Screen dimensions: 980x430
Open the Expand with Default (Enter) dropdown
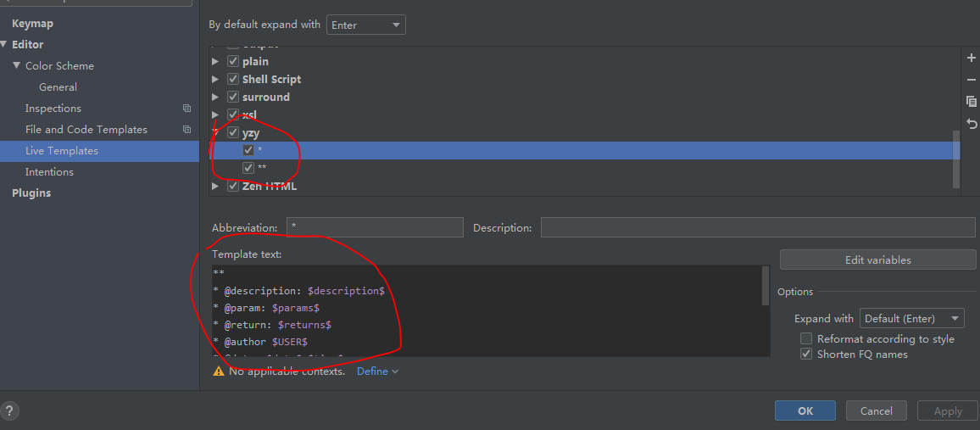tap(912, 318)
